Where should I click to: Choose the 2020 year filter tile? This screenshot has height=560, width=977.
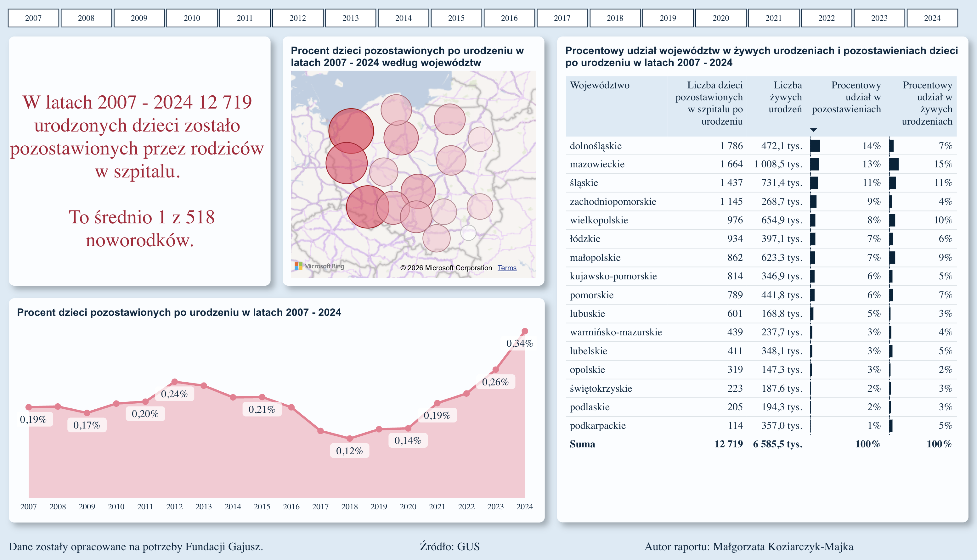(x=720, y=18)
